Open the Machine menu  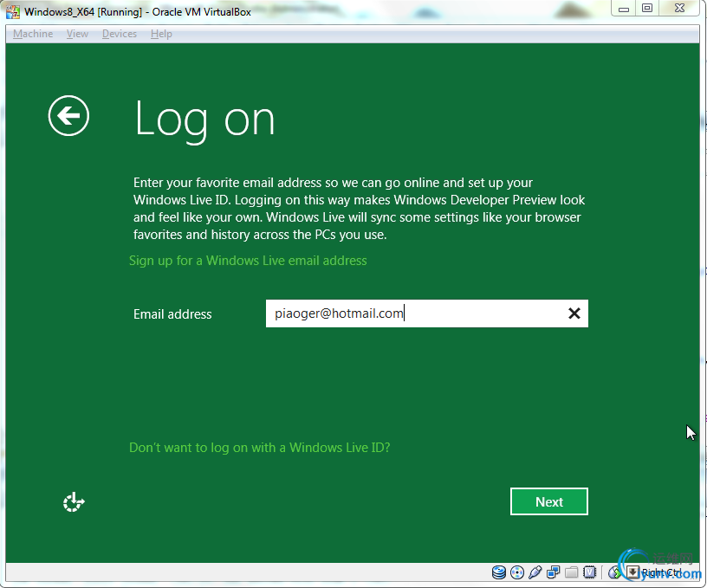33,34
